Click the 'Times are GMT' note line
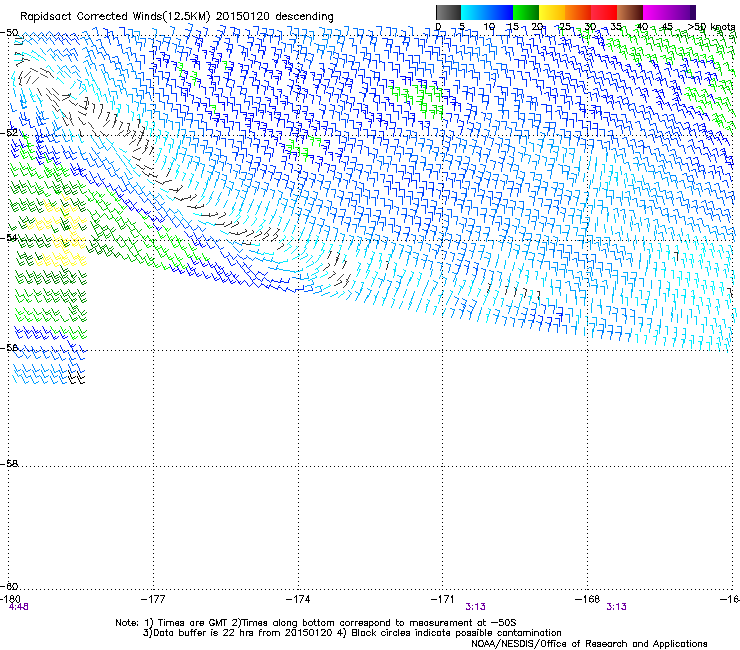Viewport: 740px width, 650px height. pos(316,623)
